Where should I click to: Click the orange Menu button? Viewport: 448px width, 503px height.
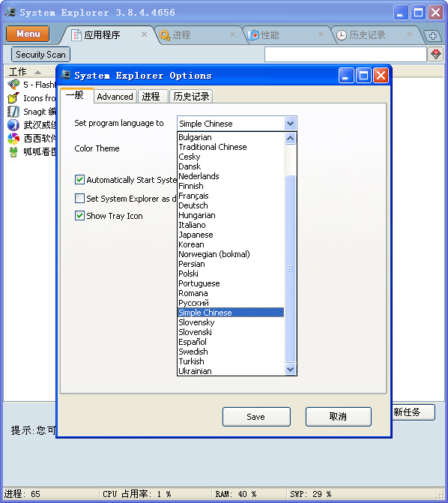tap(28, 34)
